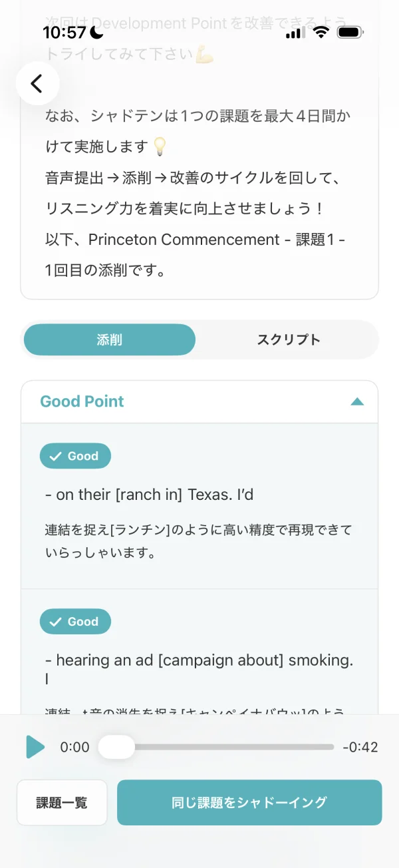Switch to the スクリプト tab
This screenshot has height=868, width=399.
289,339
